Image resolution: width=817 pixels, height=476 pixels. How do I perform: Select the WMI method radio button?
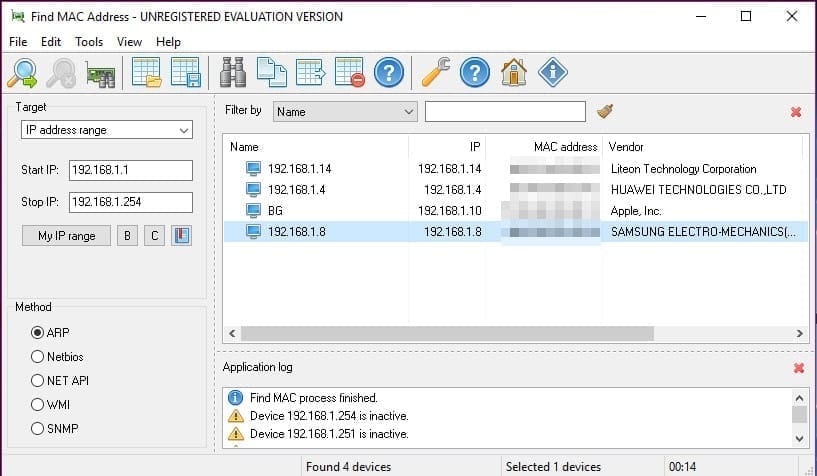pyautogui.click(x=38, y=405)
